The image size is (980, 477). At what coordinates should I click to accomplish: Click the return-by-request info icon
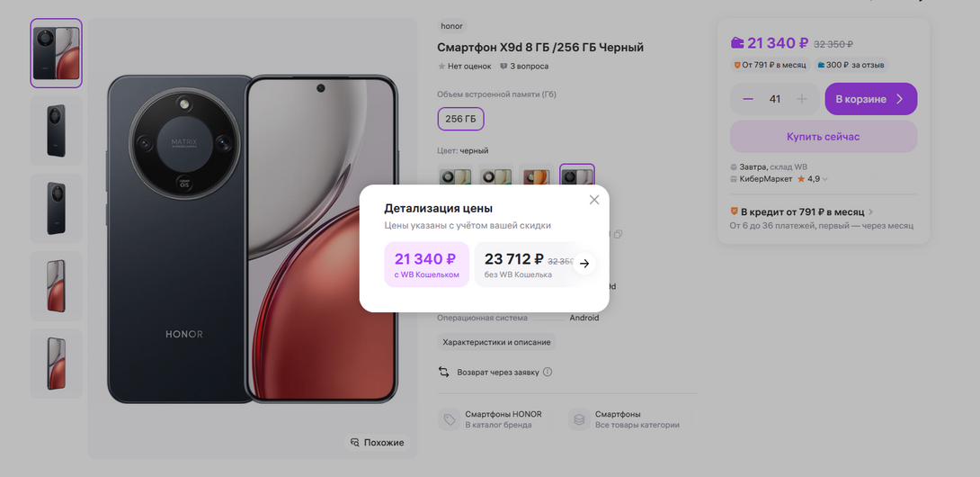(x=548, y=372)
